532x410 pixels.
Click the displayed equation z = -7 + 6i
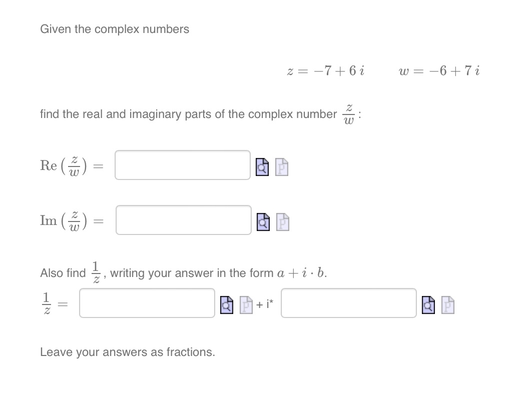[x=325, y=70]
